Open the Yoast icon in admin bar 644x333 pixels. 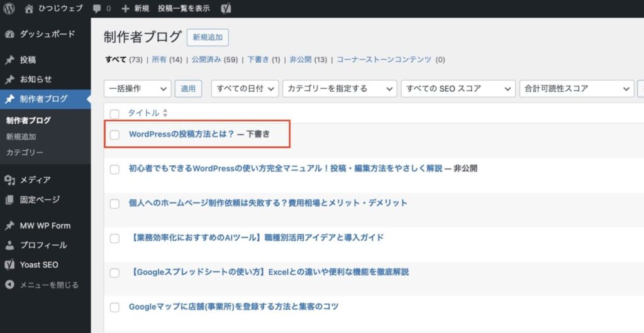226,9
